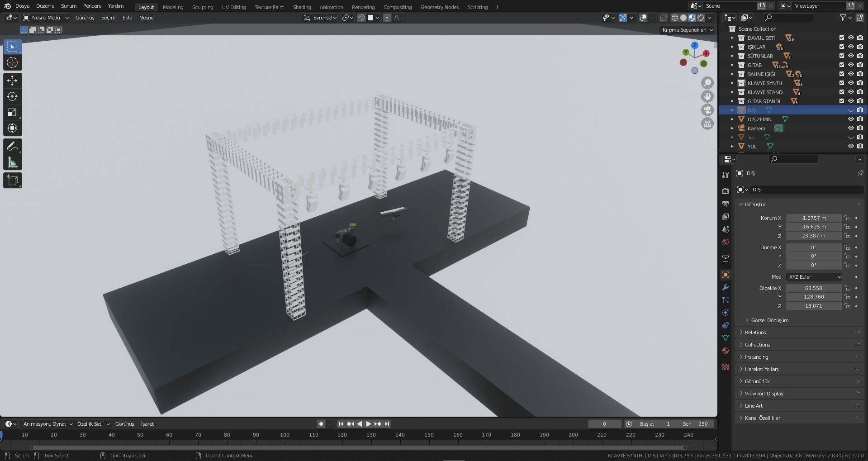Expand the Görünürlük panel
This screenshot has width=868, height=461.
[800, 381]
